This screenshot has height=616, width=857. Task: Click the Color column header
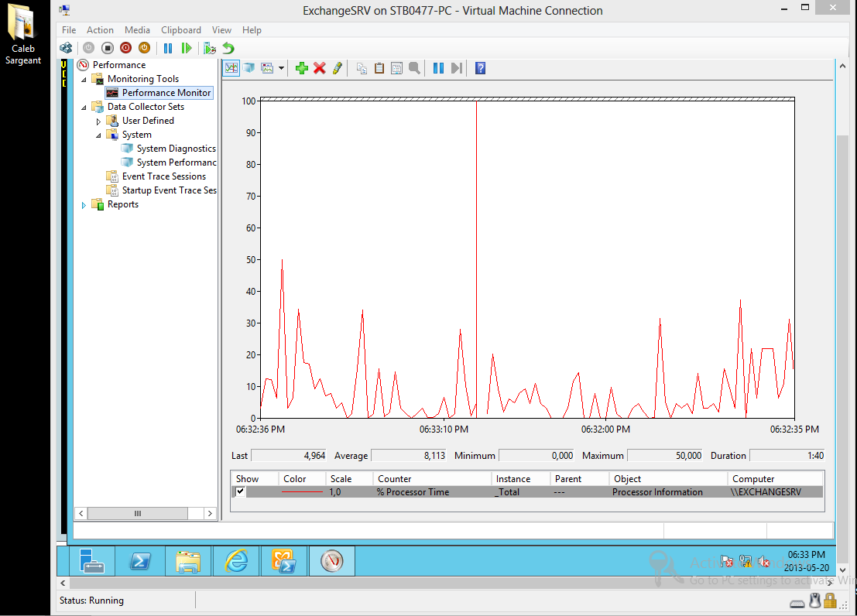click(x=302, y=479)
